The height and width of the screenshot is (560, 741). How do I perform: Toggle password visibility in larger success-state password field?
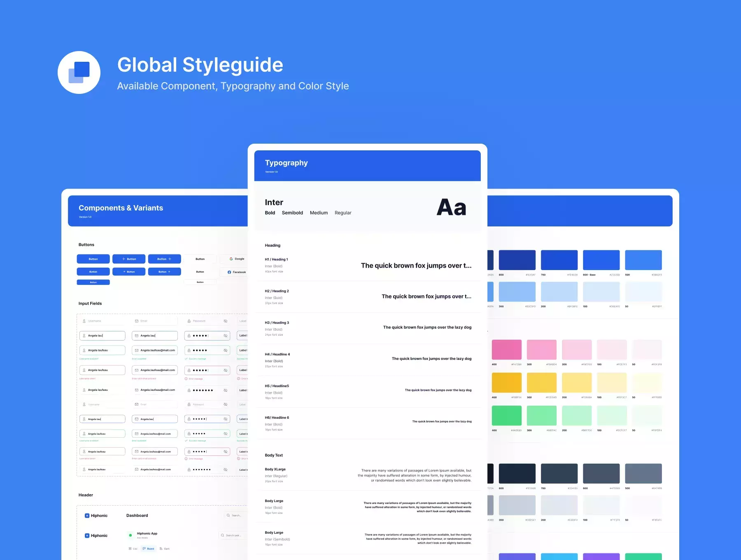coord(226,350)
